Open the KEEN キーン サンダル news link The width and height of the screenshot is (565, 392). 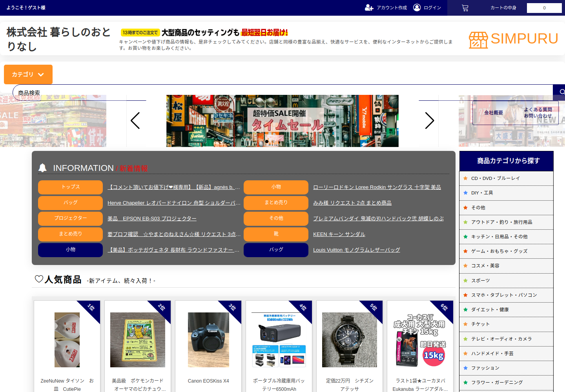click(x=339, y=234)
